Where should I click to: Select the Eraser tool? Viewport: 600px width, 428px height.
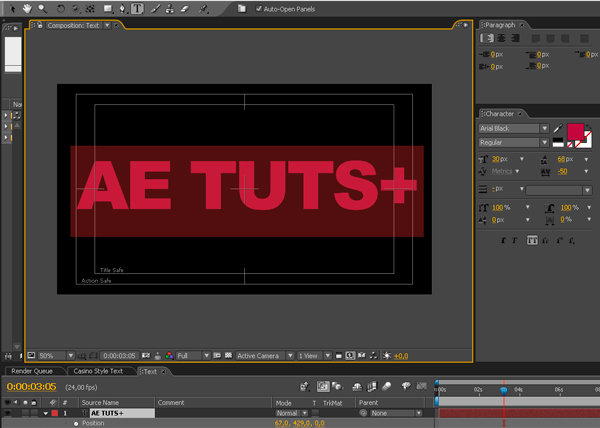(x=185, y=9)
